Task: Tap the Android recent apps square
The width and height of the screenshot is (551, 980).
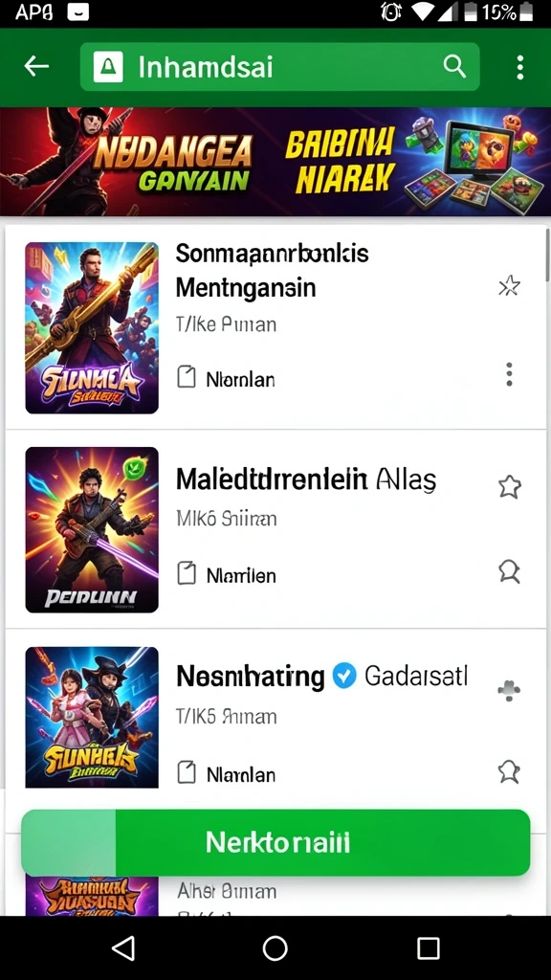Action: 428,948
